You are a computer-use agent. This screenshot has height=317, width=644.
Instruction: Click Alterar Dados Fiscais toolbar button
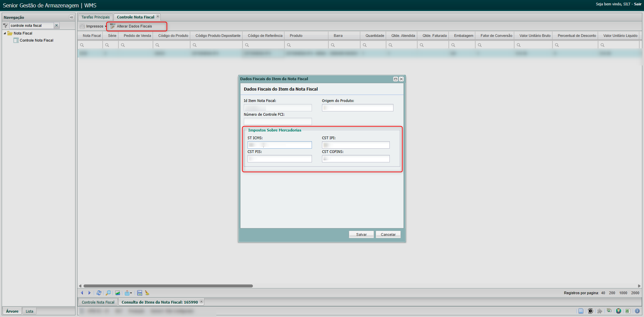[x=134, y=26]
